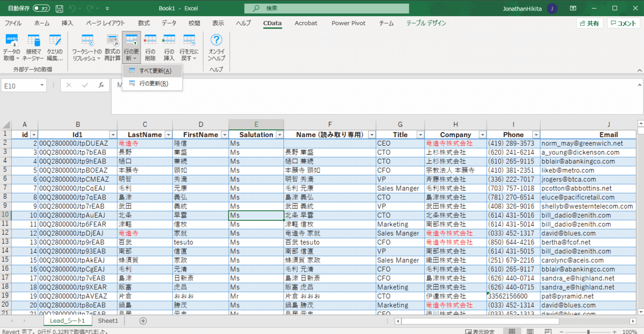Open the LastName column filter dropdown
The image size is (644, 334).
[x=167, y=135]
